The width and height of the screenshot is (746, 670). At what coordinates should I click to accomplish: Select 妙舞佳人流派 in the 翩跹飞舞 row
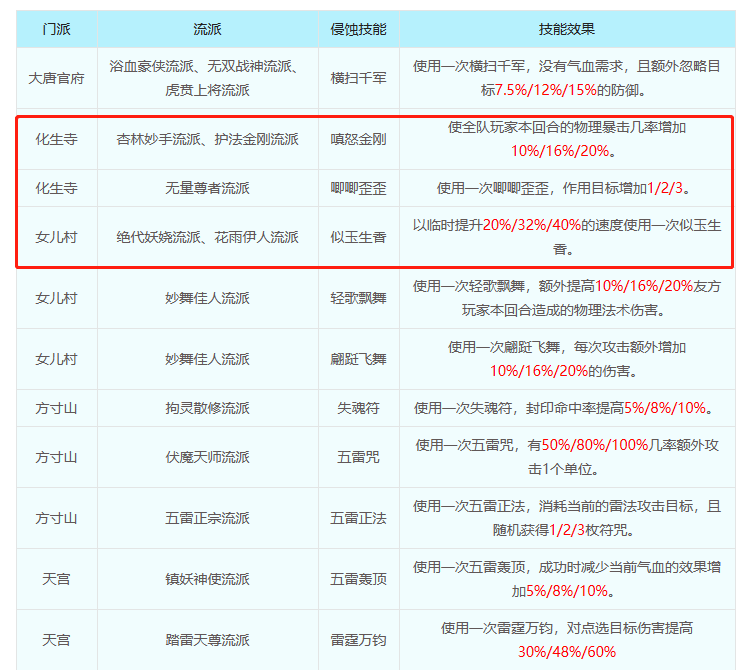(207, 359)
